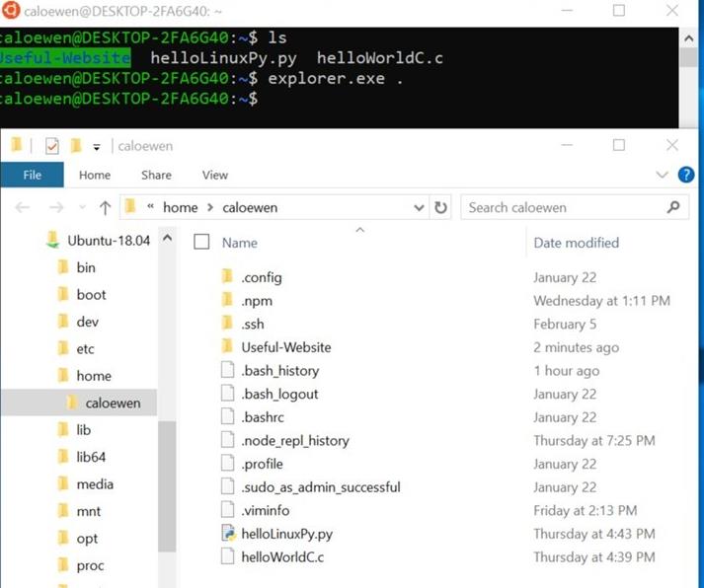Go up one level with the up arrow

coord(106,208)
